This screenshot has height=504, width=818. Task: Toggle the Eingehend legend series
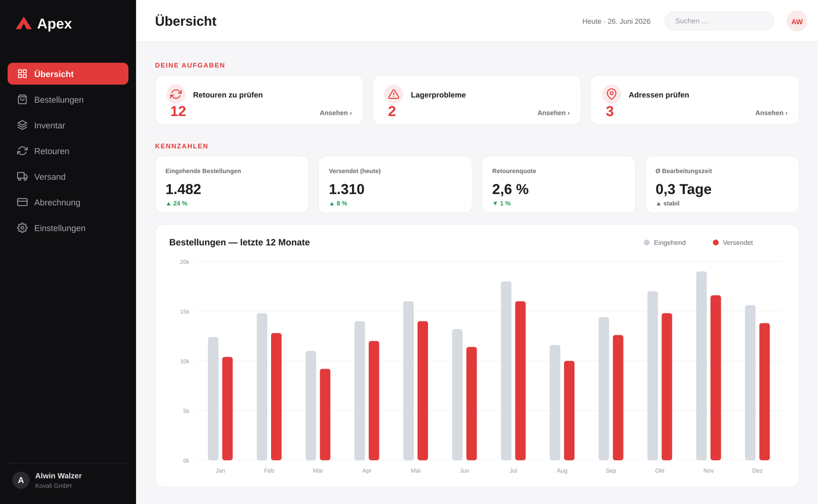point(665,242)
